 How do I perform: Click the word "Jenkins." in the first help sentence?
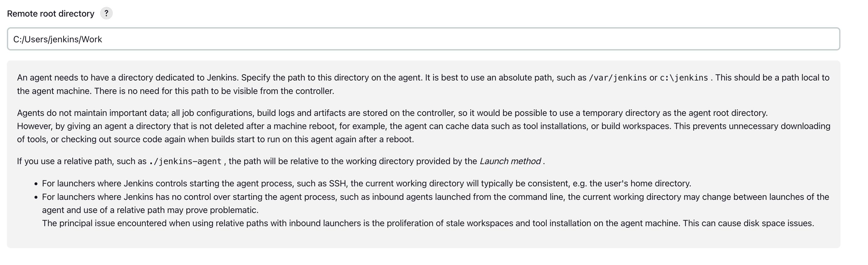point(222,78)
